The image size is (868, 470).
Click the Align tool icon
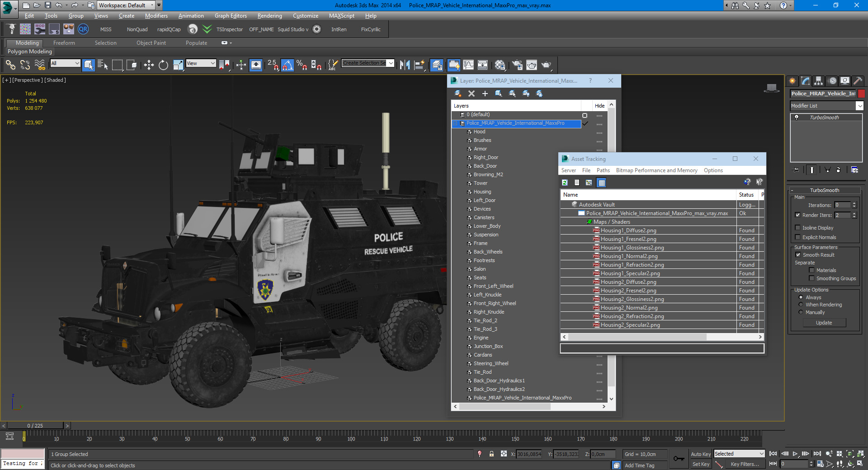[x=420, y=65]
